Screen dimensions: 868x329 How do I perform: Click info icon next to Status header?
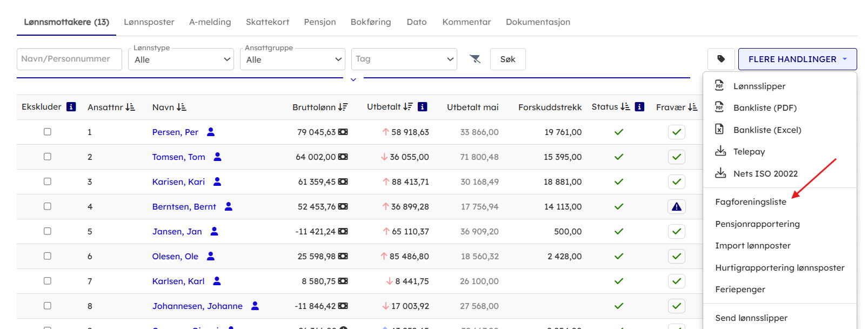pyautogui.click(x=639, y=107)
